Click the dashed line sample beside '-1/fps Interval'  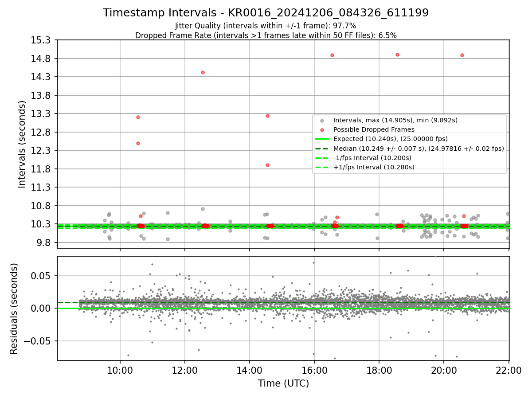tap(322, 158)
